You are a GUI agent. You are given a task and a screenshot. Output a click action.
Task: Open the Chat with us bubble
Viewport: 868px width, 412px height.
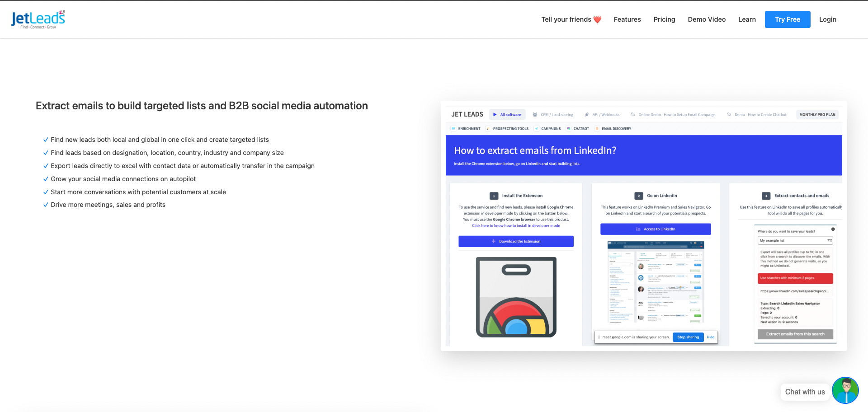tap(805, 392)
